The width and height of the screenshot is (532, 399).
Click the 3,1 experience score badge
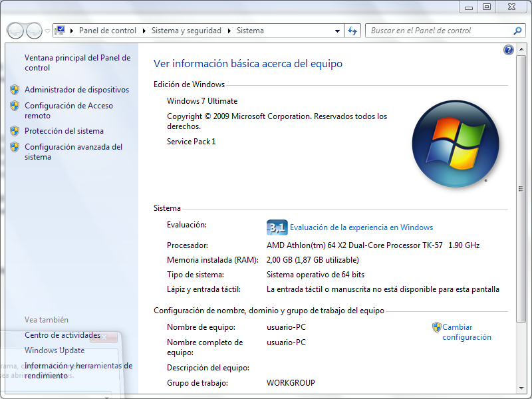coord(277,227)
